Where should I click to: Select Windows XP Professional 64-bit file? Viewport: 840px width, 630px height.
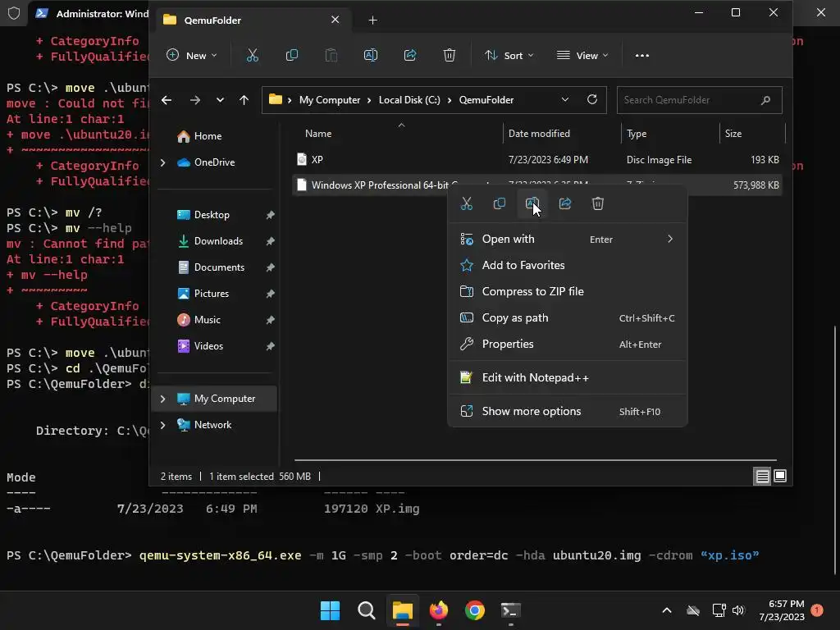[537, 185]
